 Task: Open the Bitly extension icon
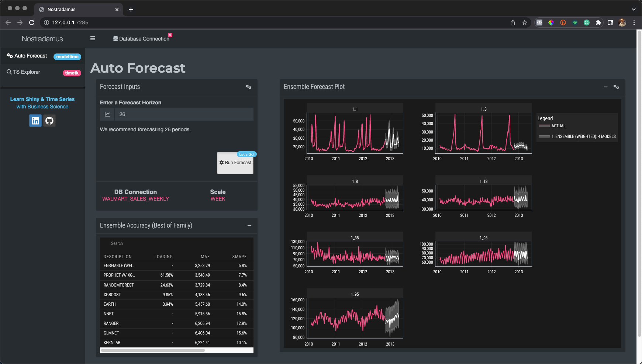tap(563, 22)
